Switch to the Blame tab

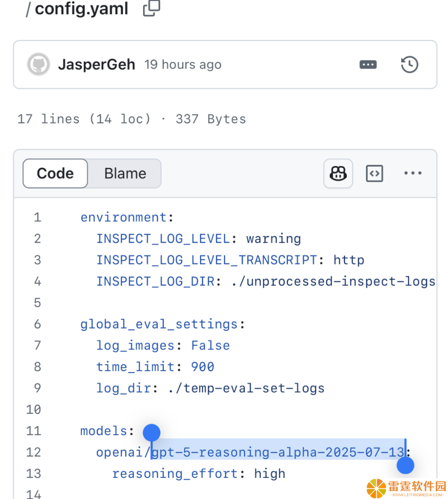(125, 173)
